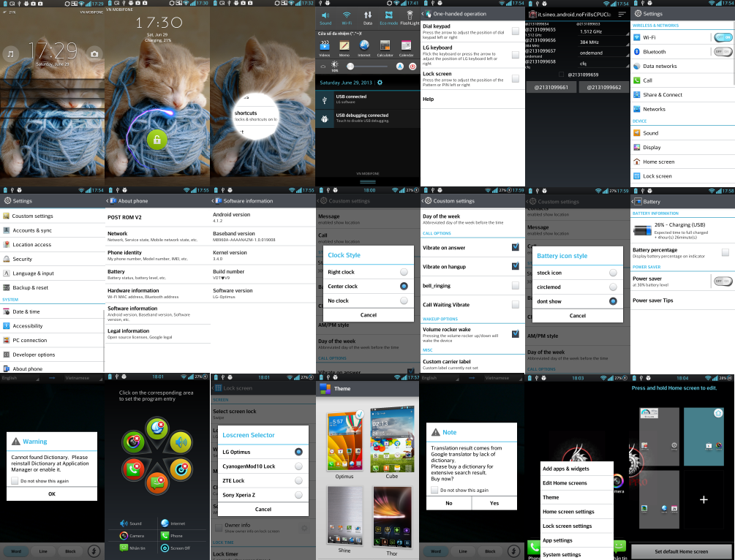Adjust the brightness slider in the notification panel

click(368, 67)
